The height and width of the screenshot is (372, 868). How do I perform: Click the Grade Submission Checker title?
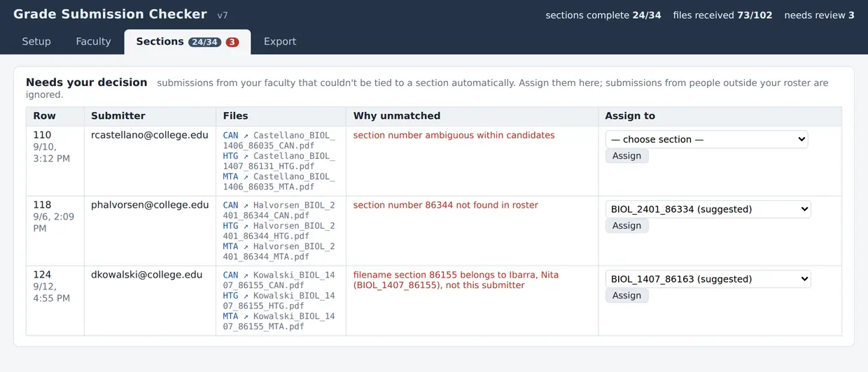[110, 14]
